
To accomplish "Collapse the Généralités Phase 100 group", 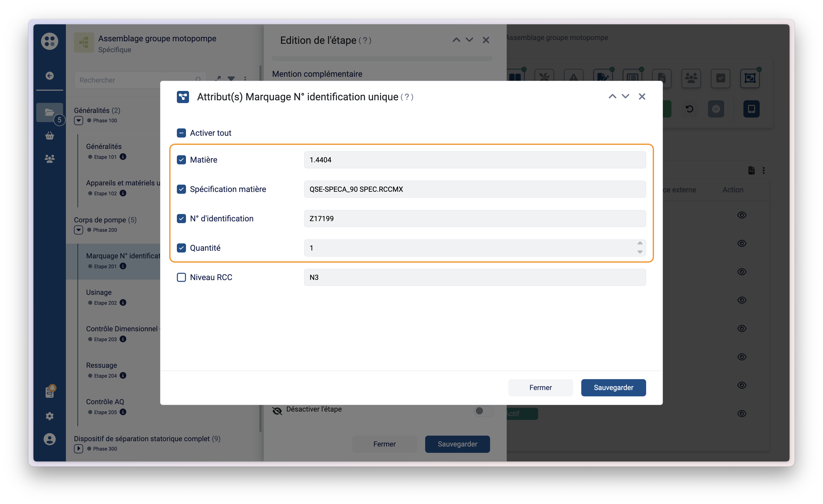I will pos(79,121).
